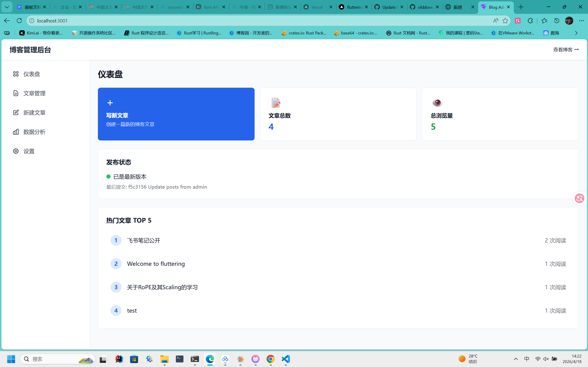Open Visual Studio Code from taskbar
This screenshot has width=588, height=367.
pos(286,359)
